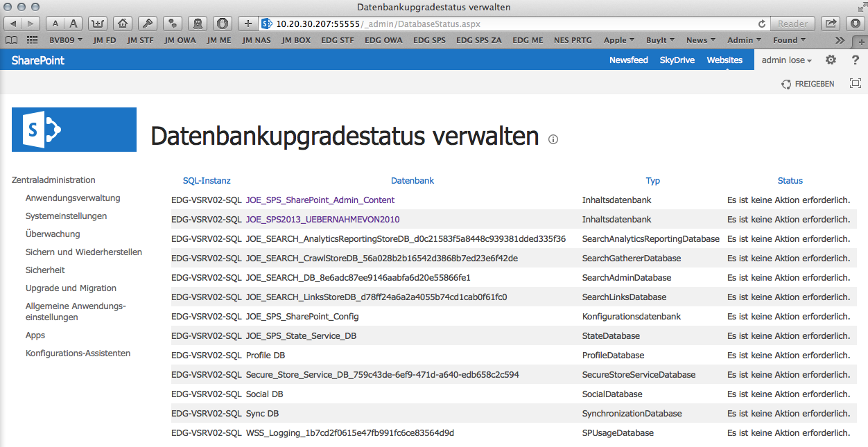Open the EDG SPS ZA bookmark
This screenshot has height=447, width=868.
tap(479, 40)
